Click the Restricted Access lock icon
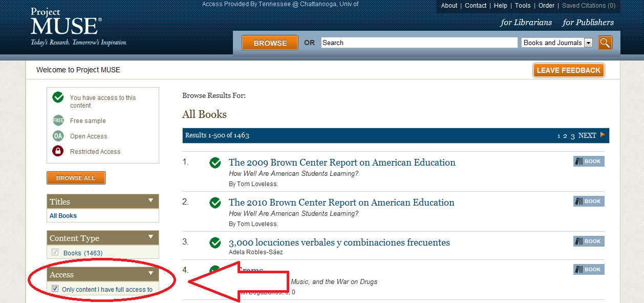The height and width of the screenshot is (303, 644). 58,151
